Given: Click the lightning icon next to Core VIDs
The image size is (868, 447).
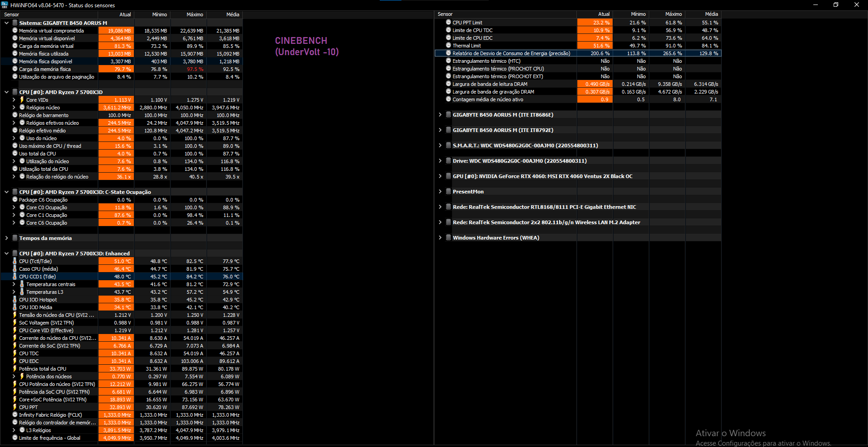Looking at the screenshot, I should (x=22, y=100).
